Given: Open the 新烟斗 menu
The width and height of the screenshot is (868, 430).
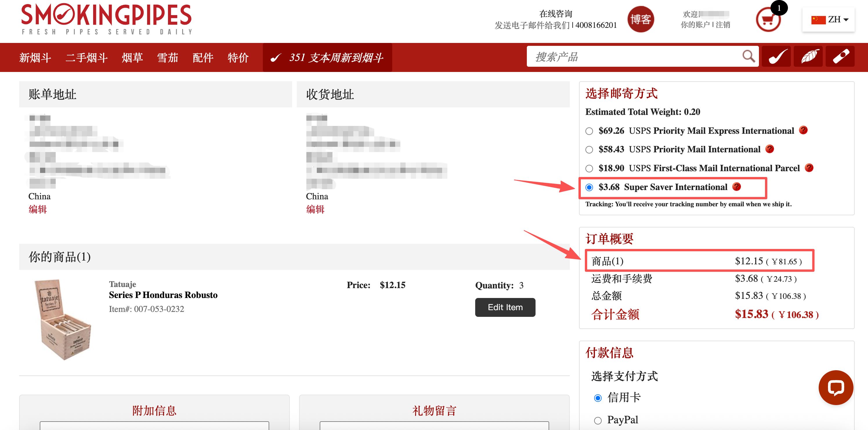Looking at the screenshot, I should click(x=35, y=58).
